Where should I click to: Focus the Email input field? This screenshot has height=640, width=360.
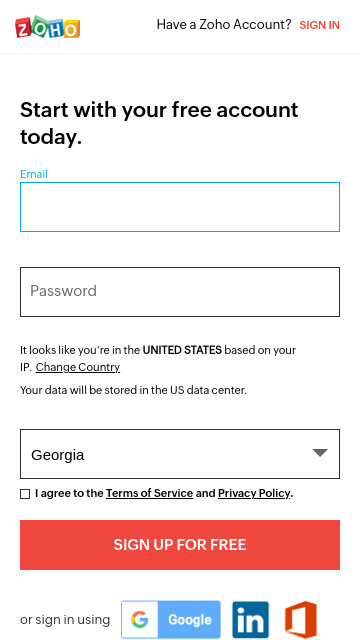(180, 207)
